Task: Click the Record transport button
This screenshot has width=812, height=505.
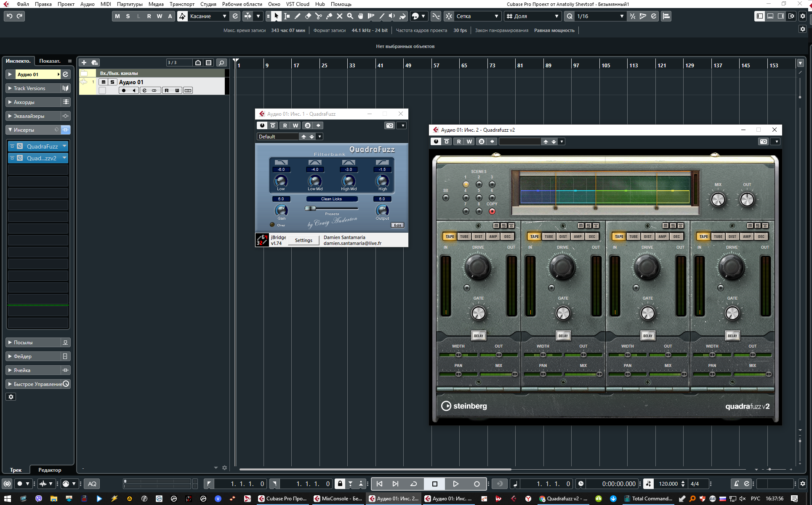Action: point(477,484)
